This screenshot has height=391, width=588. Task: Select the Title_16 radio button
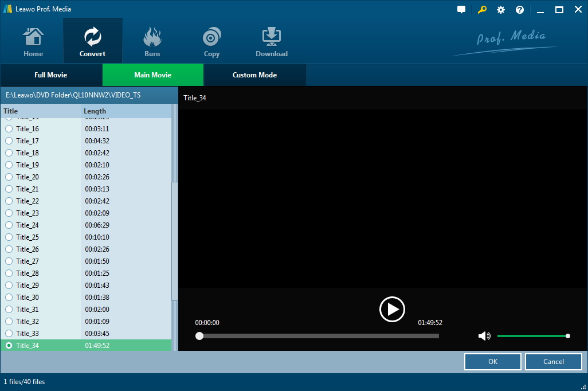click(9, 129)
